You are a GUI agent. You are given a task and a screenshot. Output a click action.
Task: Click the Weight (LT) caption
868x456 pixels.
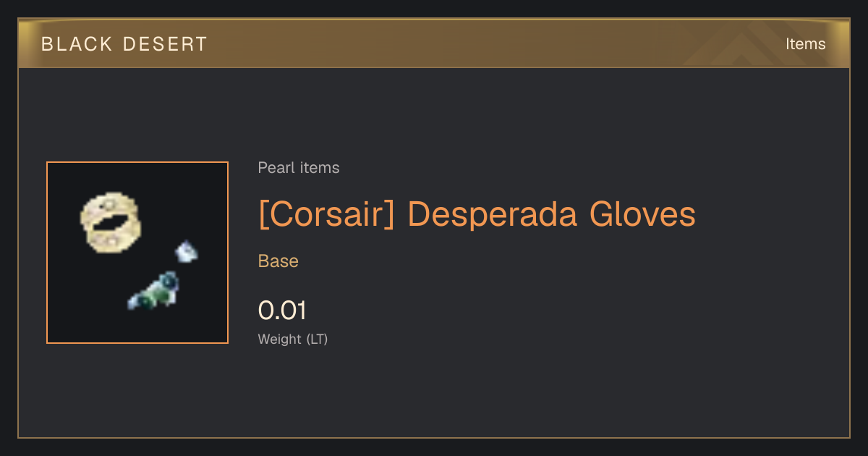(x=293, y=339)
